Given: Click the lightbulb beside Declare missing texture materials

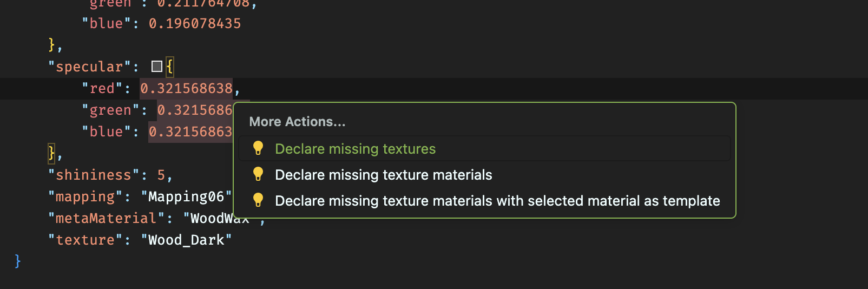Looking at the screenshot, I should [x=258, y=174].
